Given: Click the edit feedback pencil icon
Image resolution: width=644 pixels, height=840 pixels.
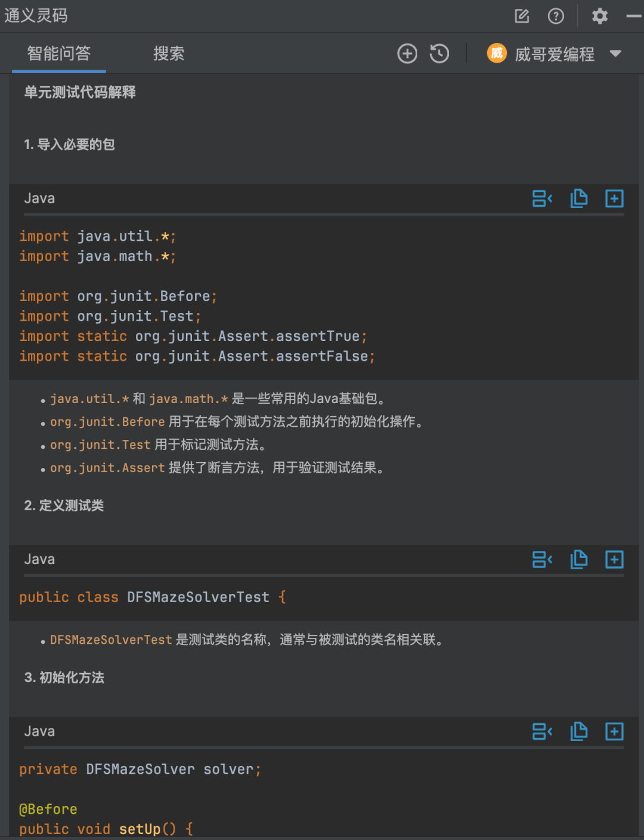Looking at the screenshot, I should pos(522,16).
